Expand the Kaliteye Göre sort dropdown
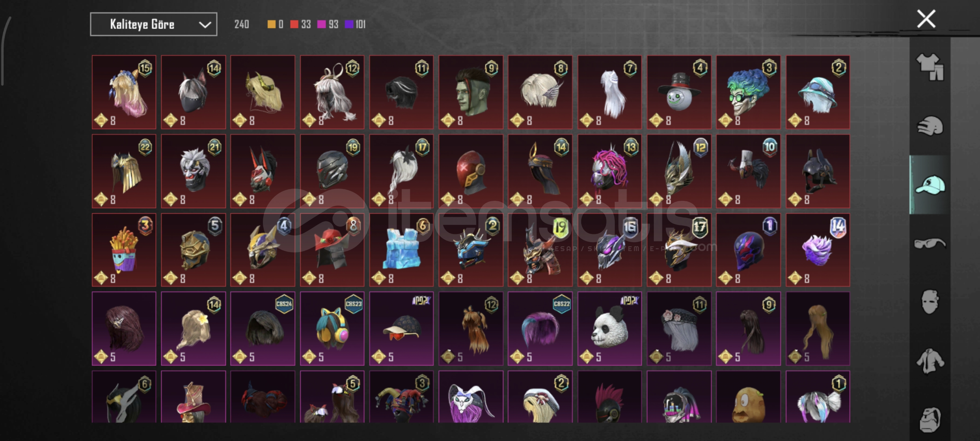The width and height of the screenshot is (980, 441). 153,24
